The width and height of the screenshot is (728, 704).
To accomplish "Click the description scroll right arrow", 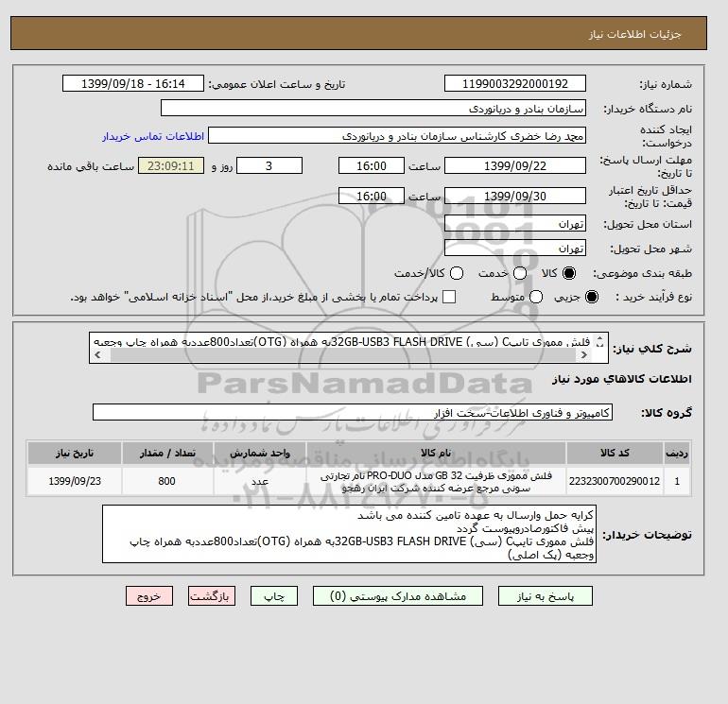I will coord(583,355).
